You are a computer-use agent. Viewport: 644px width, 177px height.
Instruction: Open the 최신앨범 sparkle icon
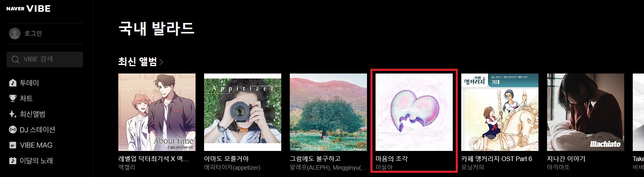point(13,114)
